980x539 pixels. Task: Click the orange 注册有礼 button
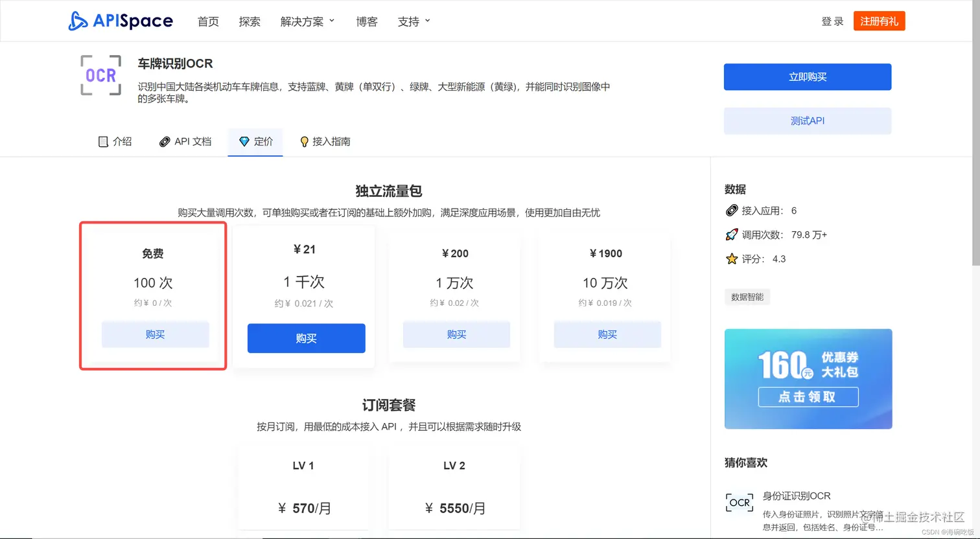879,20
